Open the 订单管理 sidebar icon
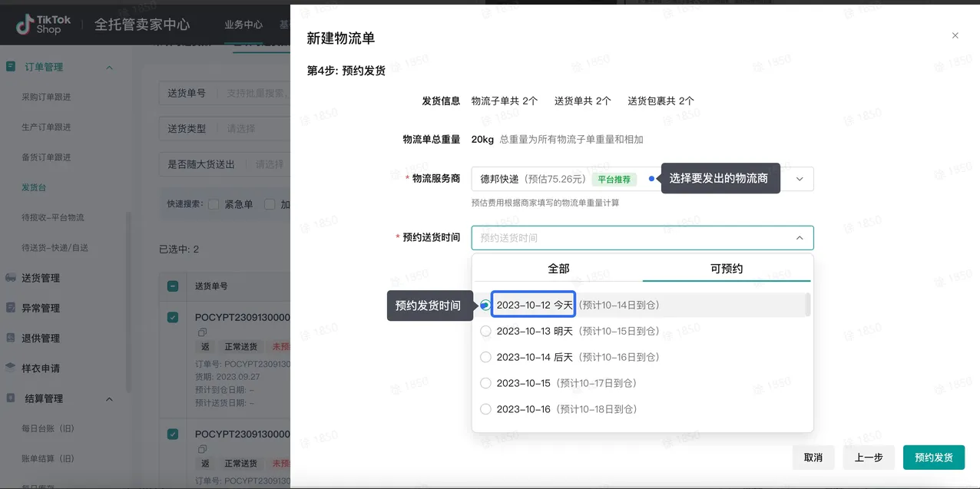The height and width of the screenshot is (489, 980). coord(11,67)
